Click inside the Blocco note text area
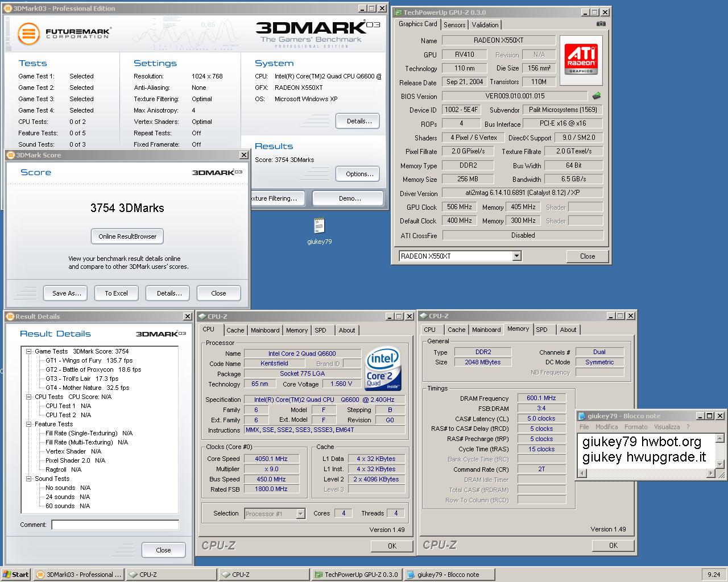The height and width of the screenshot is (582, 728). [646, 451]
